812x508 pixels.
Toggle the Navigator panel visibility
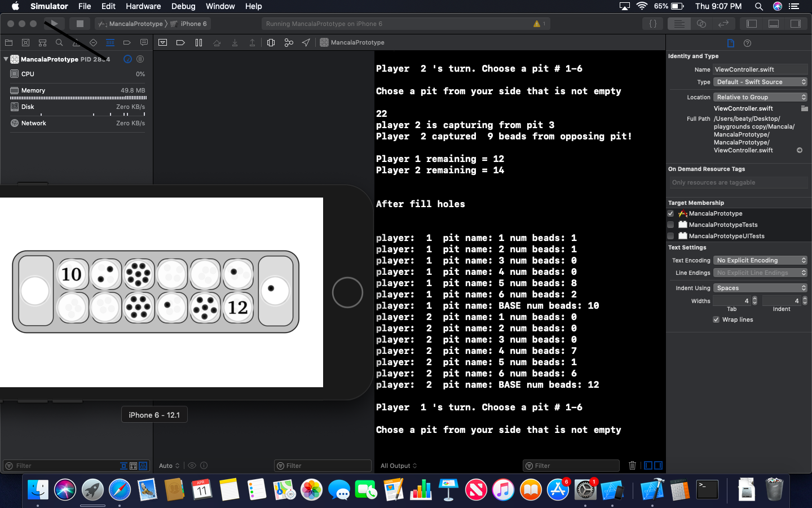click(752, 24)
